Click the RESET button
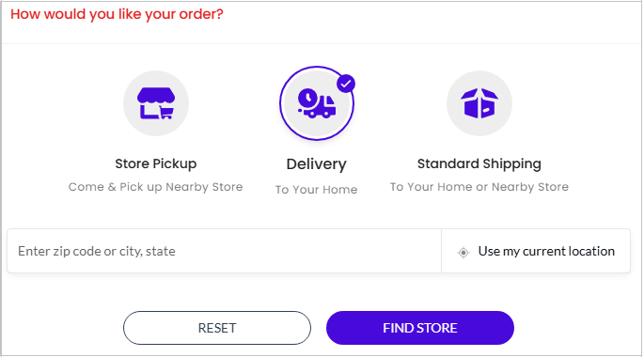 [217, 328]
